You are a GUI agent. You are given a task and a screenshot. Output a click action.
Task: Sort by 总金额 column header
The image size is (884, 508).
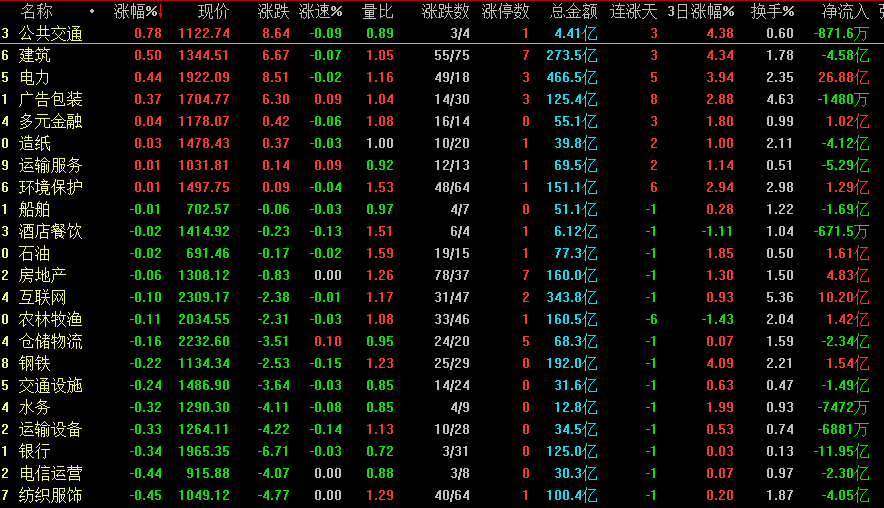coord(573,11)
